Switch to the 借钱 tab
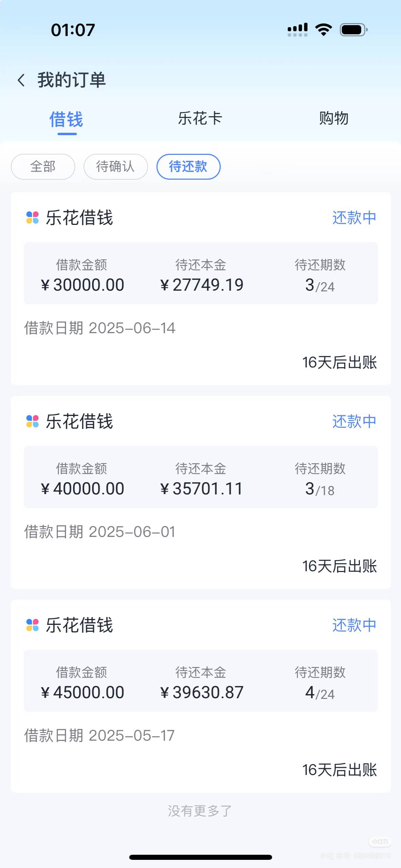The height and width of the screenshot is (868, 401). point(66,120)
